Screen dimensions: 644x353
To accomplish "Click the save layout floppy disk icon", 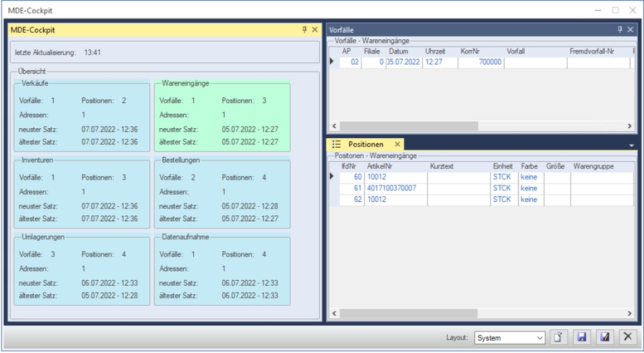I will coord(582,338).
